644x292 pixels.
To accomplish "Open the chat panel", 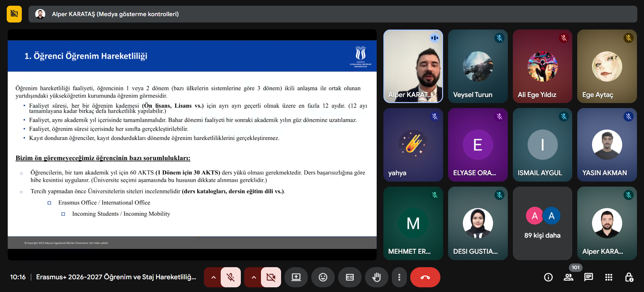I will click(x=588, y=277).
